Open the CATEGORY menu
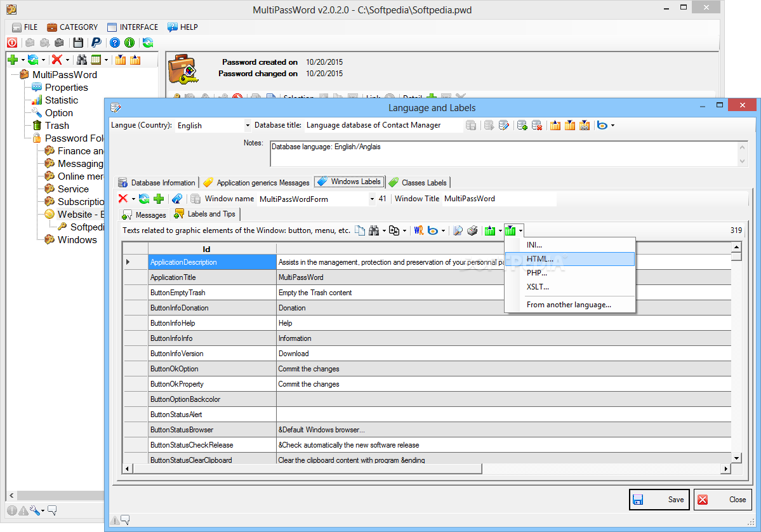761x532 pixels. click(72, 27)
